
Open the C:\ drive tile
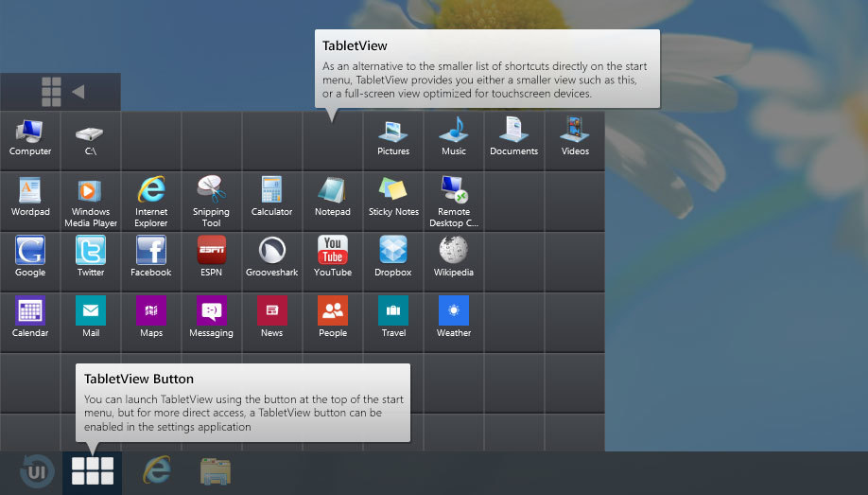(90, 141)
